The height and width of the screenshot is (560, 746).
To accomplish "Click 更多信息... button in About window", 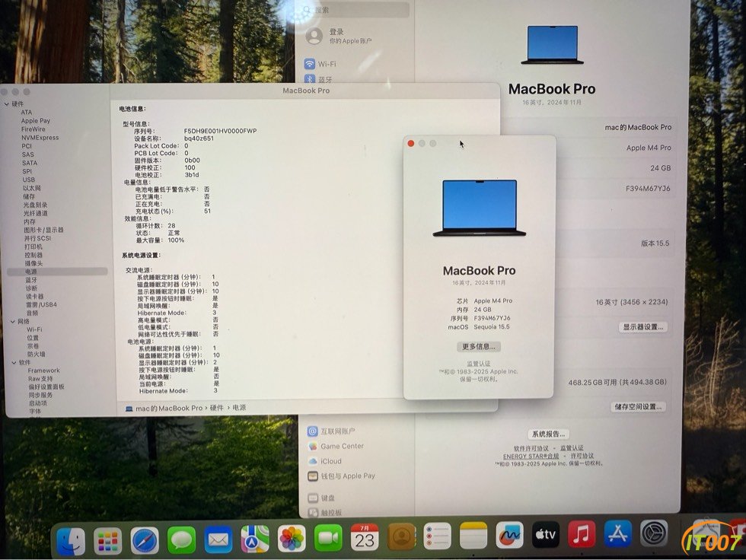I will (x=479, y=346).
